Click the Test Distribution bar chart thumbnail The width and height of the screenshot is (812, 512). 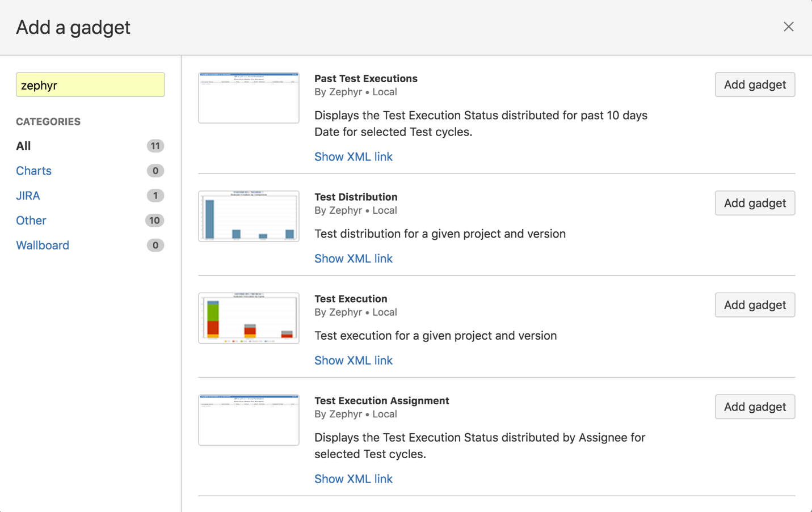(x=249, y=216)
